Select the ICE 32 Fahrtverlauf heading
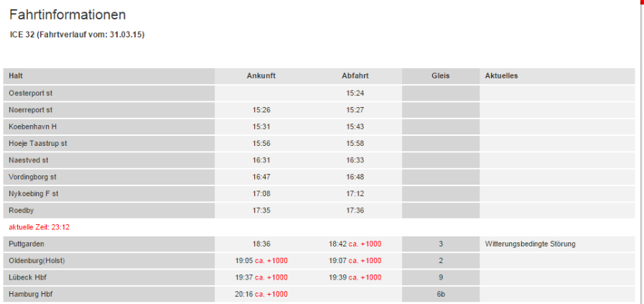Screen dimensions: 644x304 click(x=78, y=35)
